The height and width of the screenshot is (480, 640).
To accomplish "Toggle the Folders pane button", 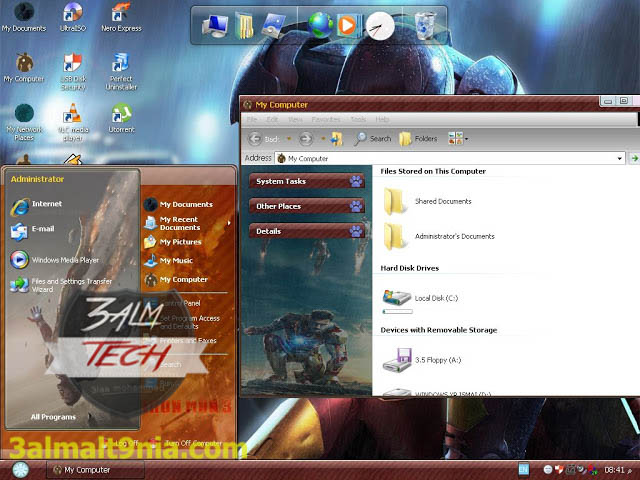I will click(418, 139).
